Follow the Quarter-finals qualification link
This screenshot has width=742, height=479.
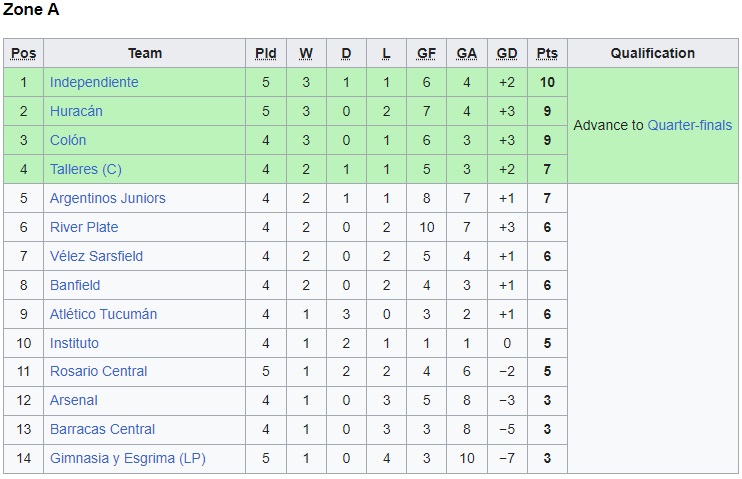tap(690, 125)
